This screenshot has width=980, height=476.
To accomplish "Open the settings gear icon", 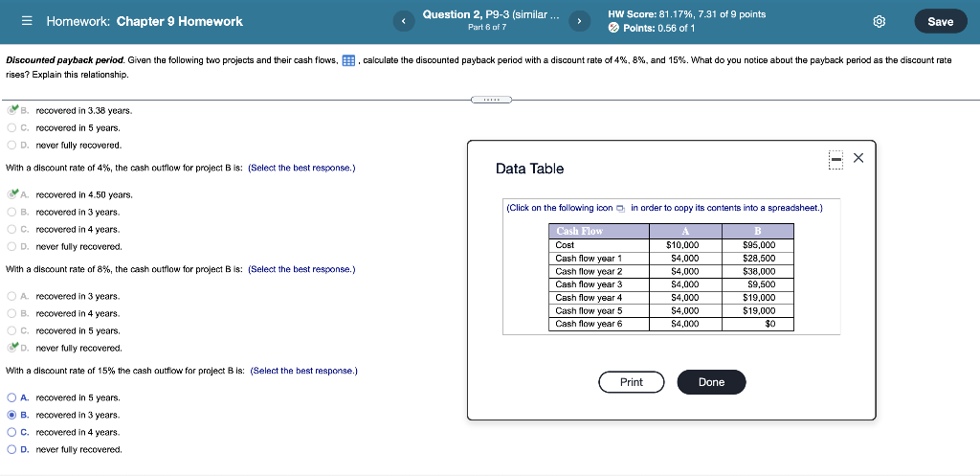I will point(880,21).
